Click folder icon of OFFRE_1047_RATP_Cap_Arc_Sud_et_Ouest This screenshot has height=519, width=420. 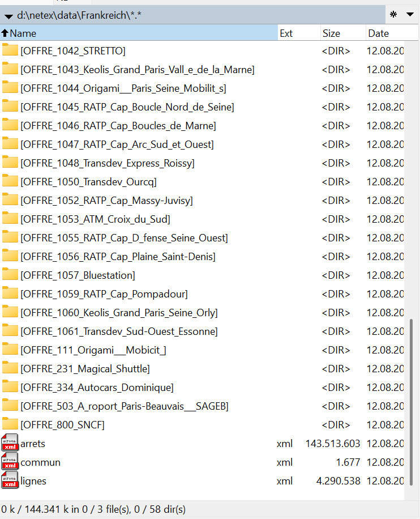pos(10,143)
